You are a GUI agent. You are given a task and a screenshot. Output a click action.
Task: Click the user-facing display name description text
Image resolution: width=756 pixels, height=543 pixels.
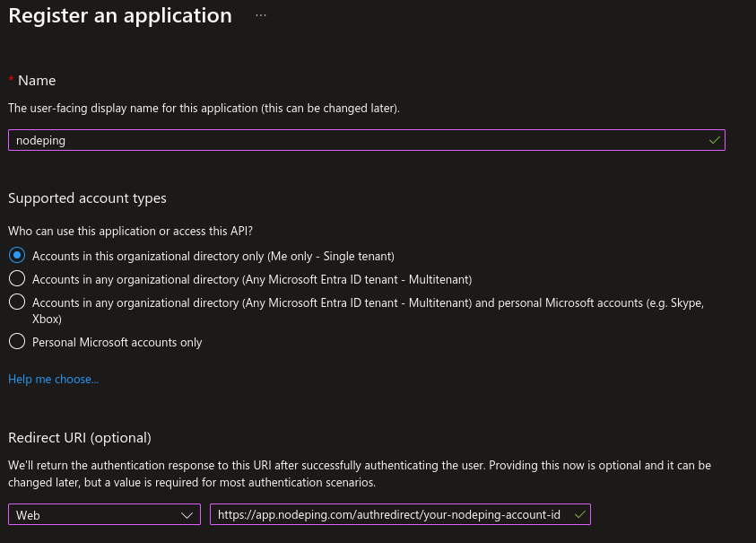pyautogui.click(x=204, y=109)
